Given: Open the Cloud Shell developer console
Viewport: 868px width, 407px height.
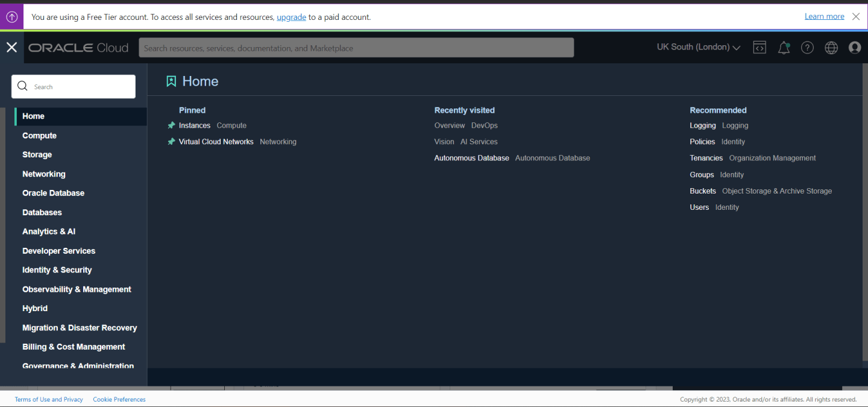Looking at the screenshot, I should (x=759, y=47).
